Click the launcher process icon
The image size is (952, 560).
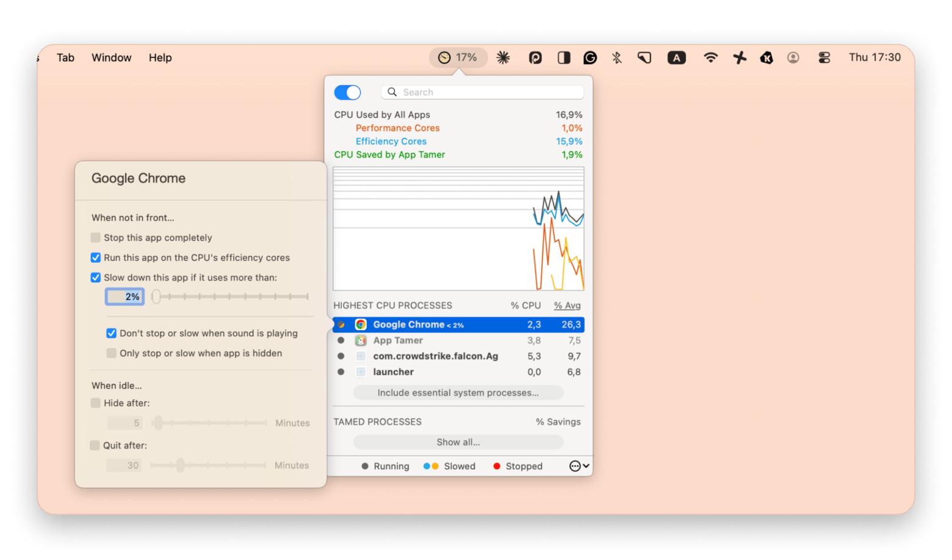pyautogui.click(x=361, y=372)
